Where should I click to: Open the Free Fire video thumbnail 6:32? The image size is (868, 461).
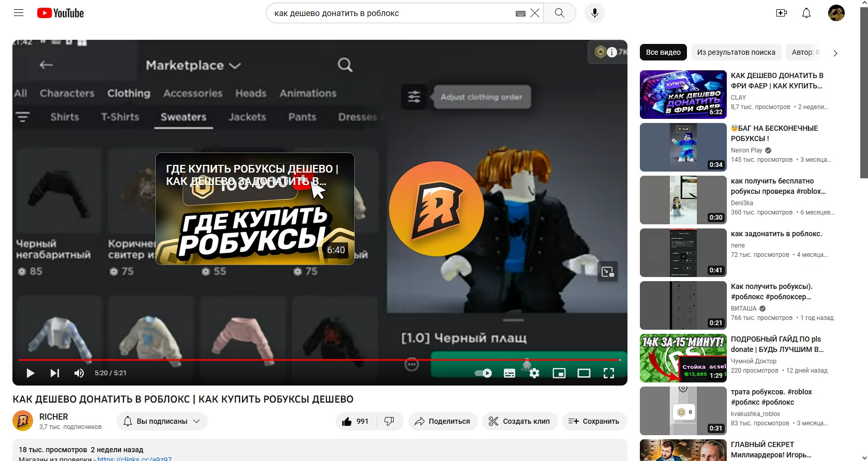[x=683, y=95]
